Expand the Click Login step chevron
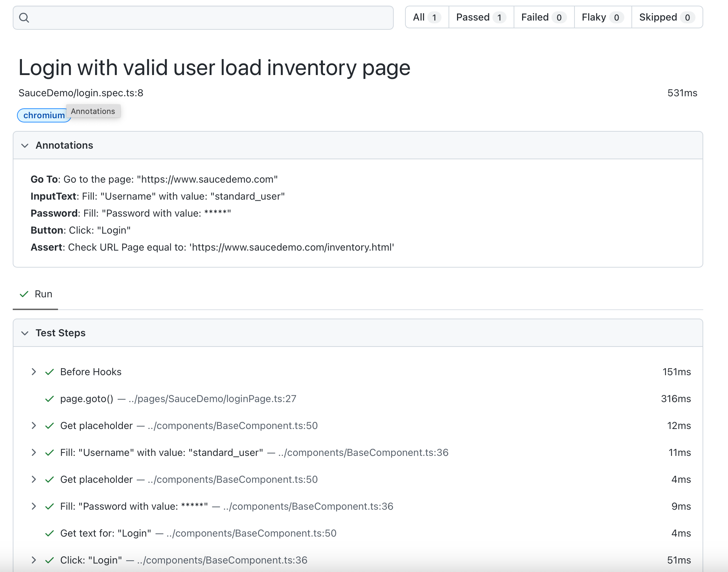The image size is (728, 572). tap(34, 560)
